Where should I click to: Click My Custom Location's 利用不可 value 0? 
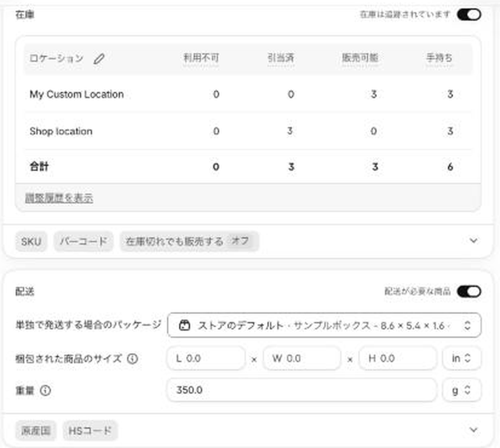click(216, 94)
